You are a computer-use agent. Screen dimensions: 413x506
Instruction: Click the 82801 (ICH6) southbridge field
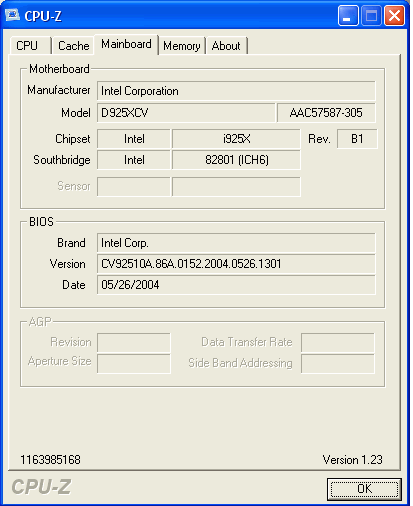(x=236, y=160)
